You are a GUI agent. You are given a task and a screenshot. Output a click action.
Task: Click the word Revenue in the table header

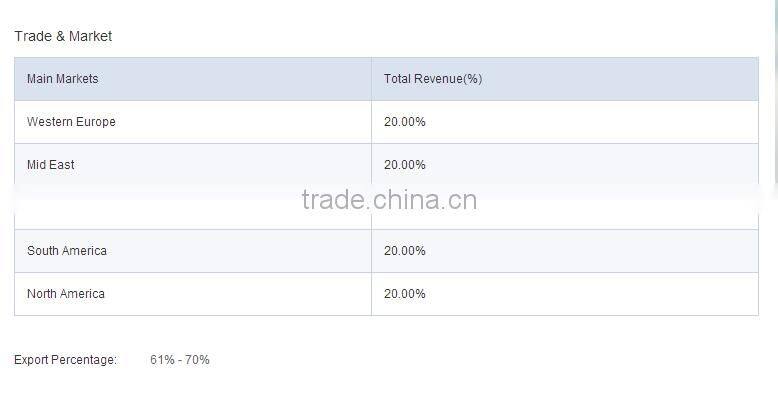pos(438,79)
